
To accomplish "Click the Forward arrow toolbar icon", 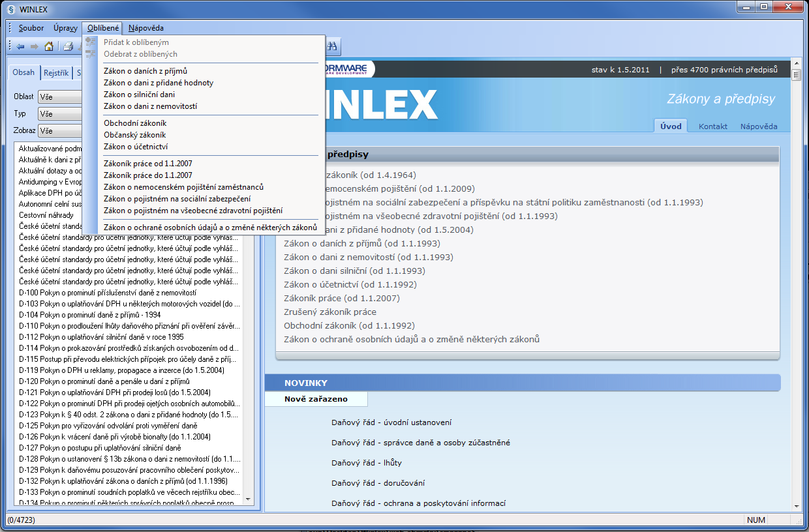I will pyautogui.click(x=35, y=46).
